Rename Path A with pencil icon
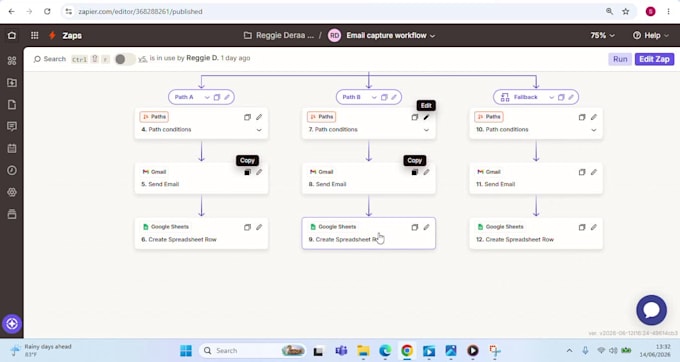 (x=227, y=97)
